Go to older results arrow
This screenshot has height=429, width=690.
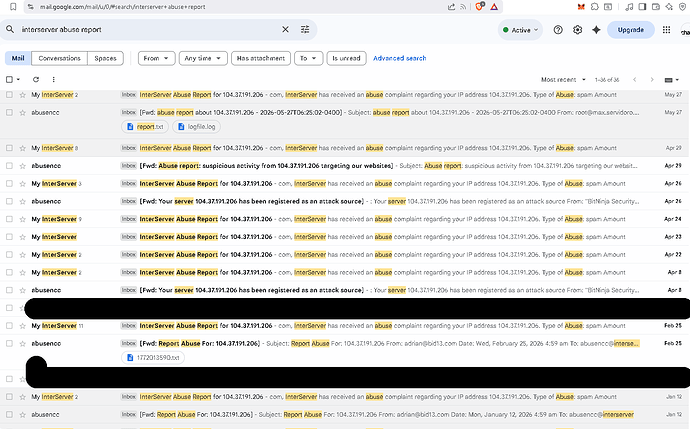[652, 80]
